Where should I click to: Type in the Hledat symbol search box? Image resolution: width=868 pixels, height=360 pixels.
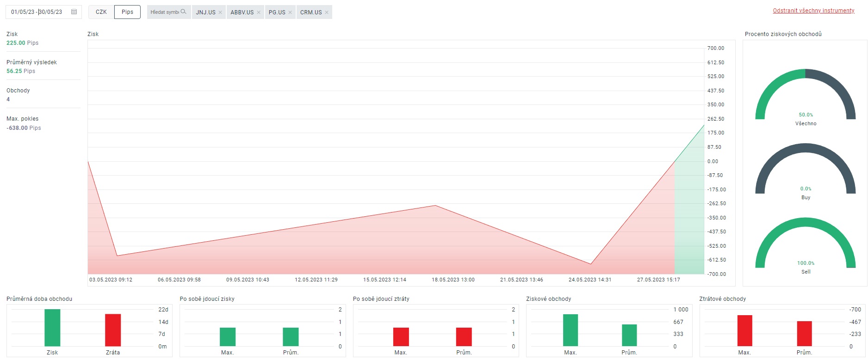click(x=164, y=12)
